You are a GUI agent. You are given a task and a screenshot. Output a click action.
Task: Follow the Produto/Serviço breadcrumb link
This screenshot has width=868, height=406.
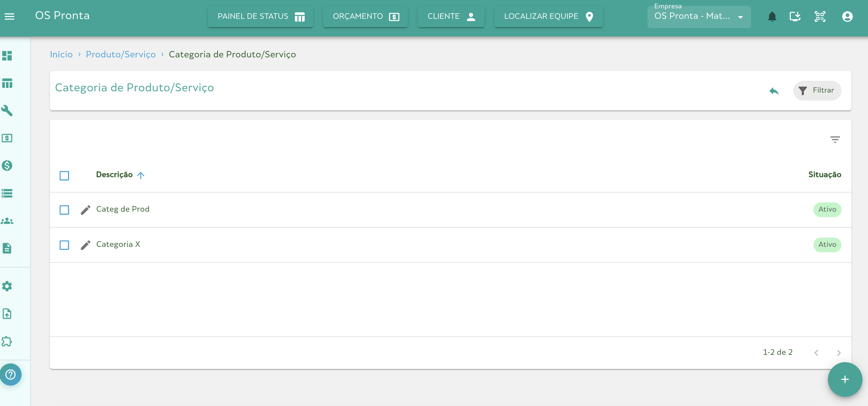[120, 54]
